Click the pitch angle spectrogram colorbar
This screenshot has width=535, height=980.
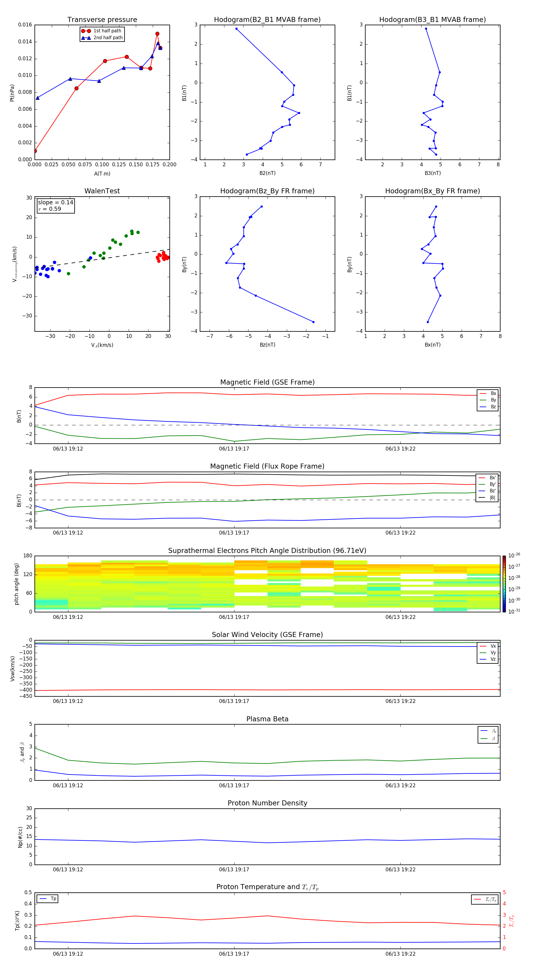tap(504, 584)
